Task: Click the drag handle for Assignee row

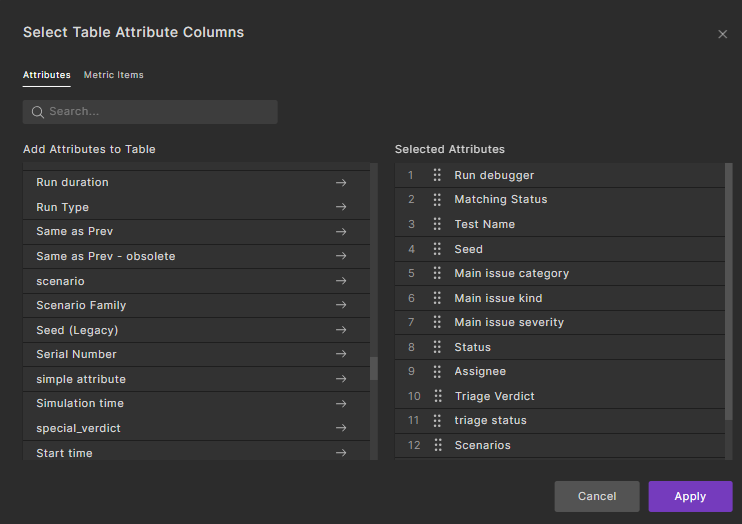Action: tap(437, 371)
